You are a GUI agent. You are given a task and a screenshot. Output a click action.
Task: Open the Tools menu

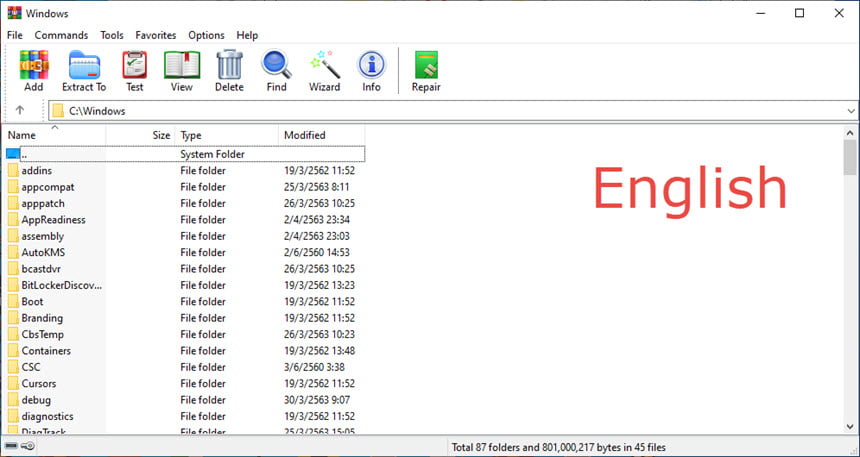(x=112, y=35)
